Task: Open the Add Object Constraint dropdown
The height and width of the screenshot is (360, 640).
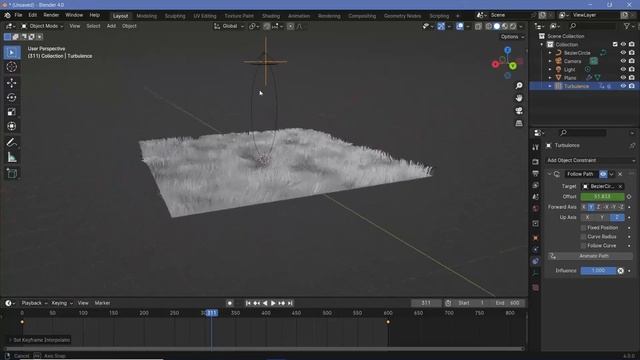Action: pos(591,160)
